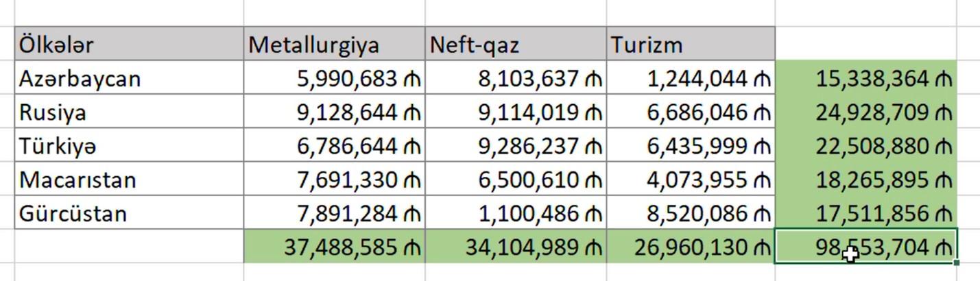
Task: Click the Gürcüstan country cell
Action: click(129, 212)
